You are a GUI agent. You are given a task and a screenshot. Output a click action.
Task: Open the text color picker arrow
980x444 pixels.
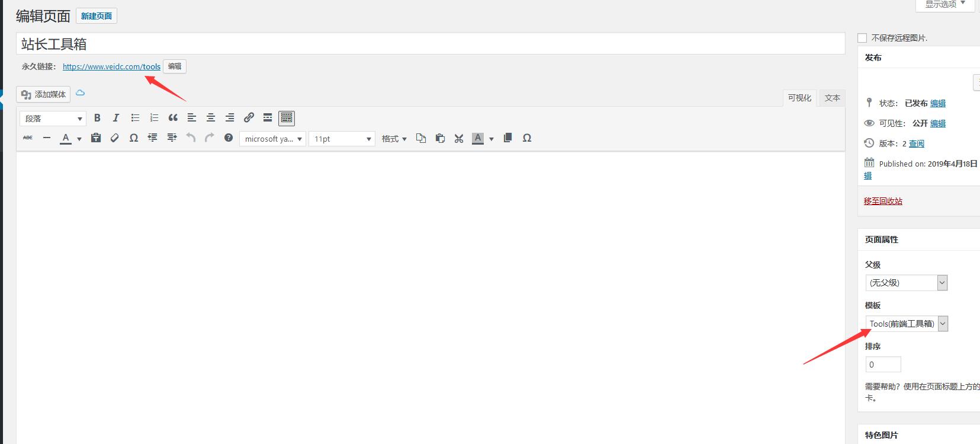point(79,139)
